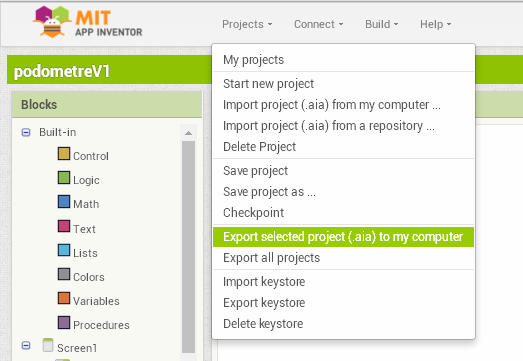
Task: Click the MIT App Inventor bee logo
Action: coord(52,22)
